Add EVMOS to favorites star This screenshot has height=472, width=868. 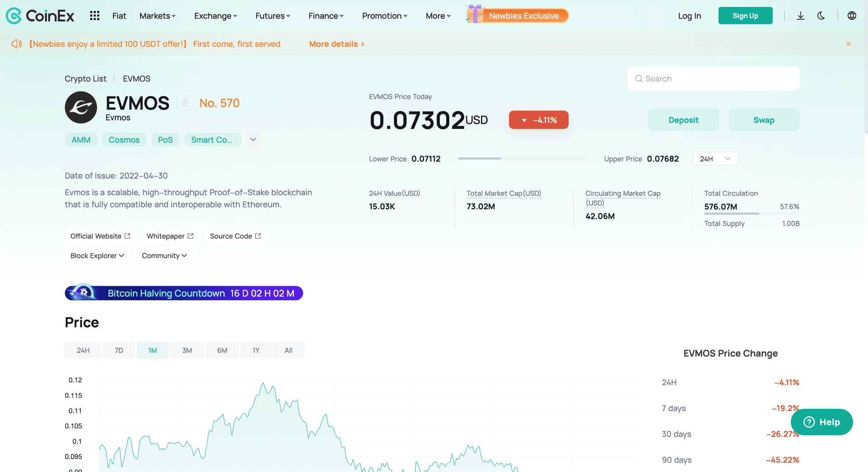pos(184,103)
